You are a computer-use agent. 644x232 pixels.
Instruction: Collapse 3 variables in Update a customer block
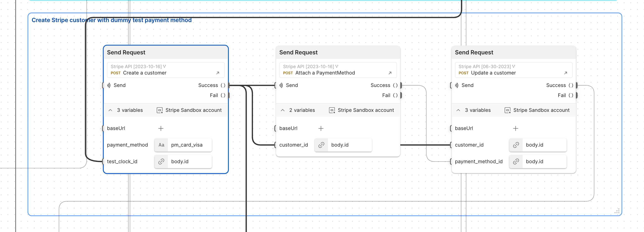458,110
